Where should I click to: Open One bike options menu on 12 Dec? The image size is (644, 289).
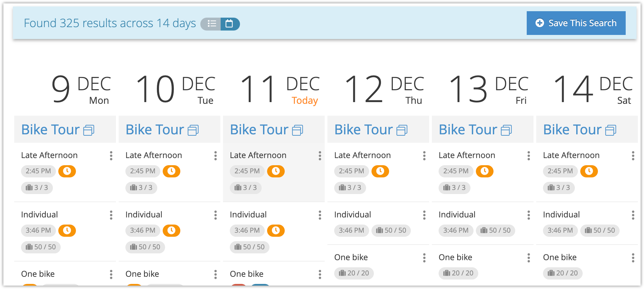click(424, 258)
